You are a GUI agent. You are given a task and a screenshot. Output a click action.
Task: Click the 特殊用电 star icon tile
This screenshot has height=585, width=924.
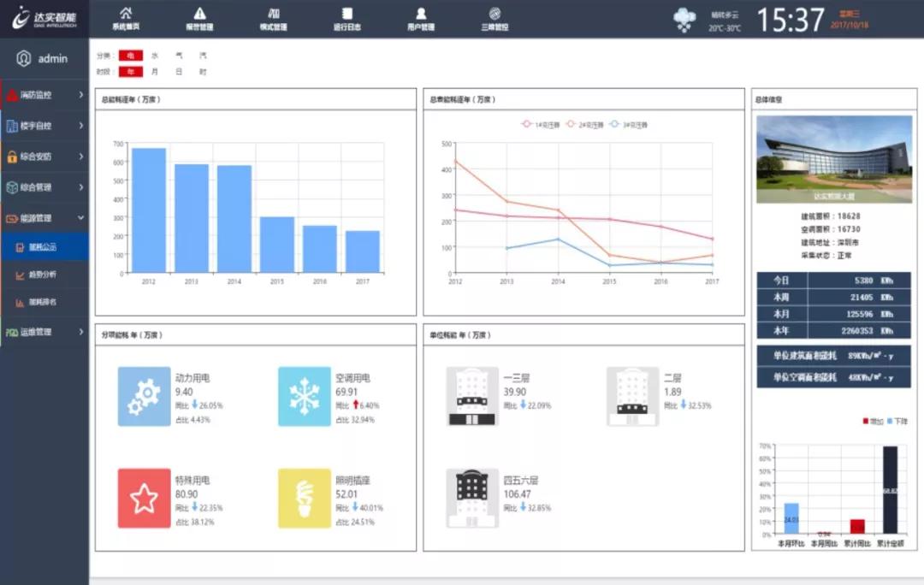[145, 498]
